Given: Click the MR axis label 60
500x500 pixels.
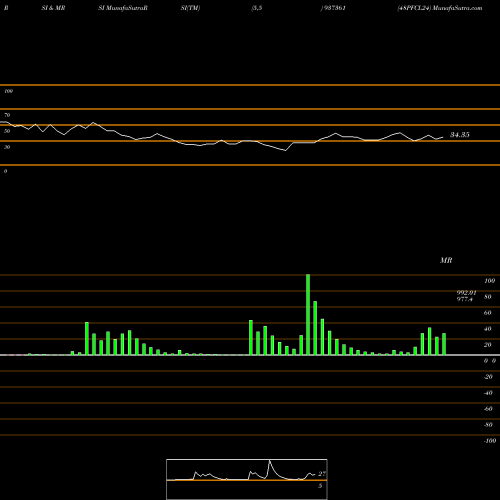Looking at the screenshot, I should point(487,313).
